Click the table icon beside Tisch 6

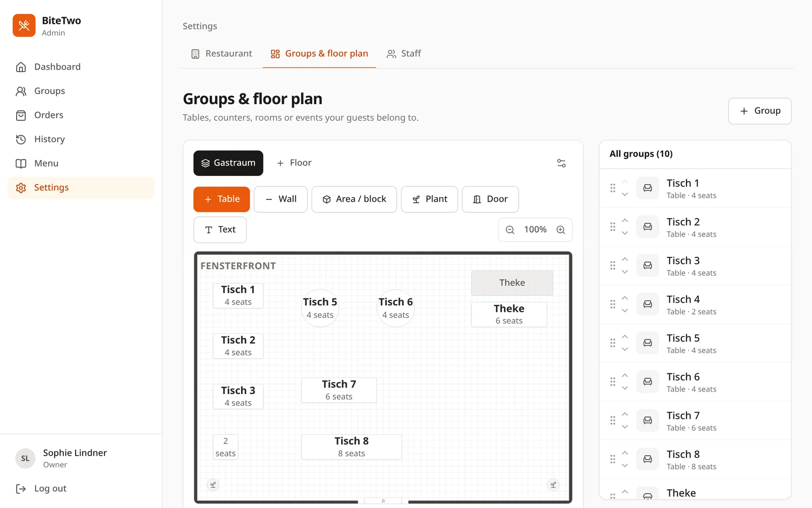648,382
